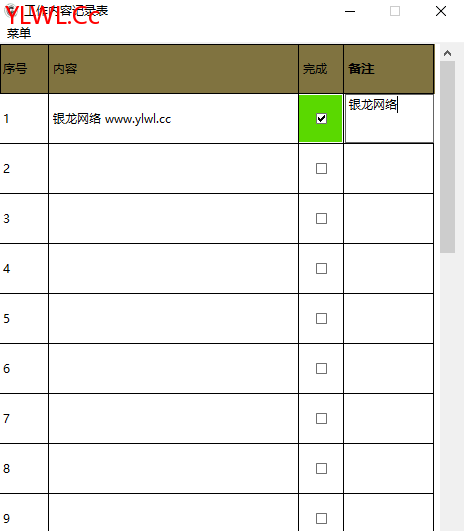Toggle the row 6 完成 checkbox
The image size is (464, 531).
click(x=321, y=368)
